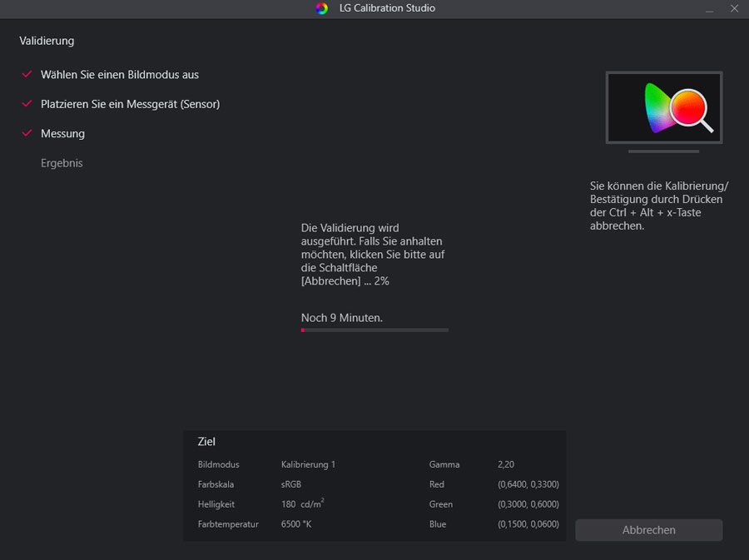Click the Validierung heading
Viewport: 749px width, 560px height.
pos(47,41)
